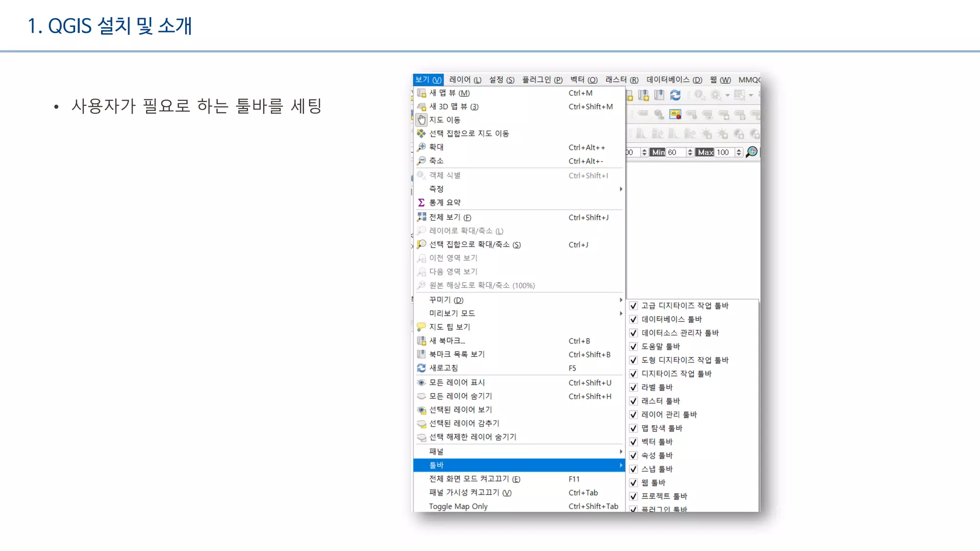This screenshot has width=980, height=551.
Task: Click the 선택된 레이어 보기 icon
Action: tap(421, 410)
